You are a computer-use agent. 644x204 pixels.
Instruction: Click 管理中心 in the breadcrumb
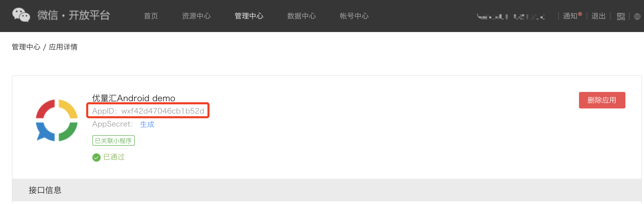point(26,47)
